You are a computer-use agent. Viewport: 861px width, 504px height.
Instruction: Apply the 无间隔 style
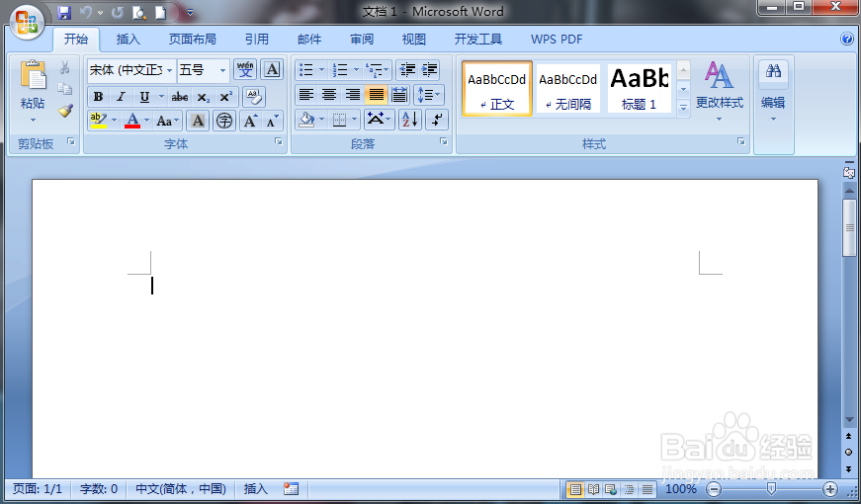(x=567, y=88)
